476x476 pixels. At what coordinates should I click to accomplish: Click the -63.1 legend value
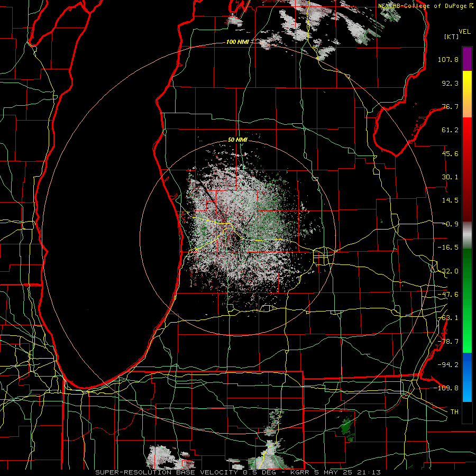click(x=448, y=318)
